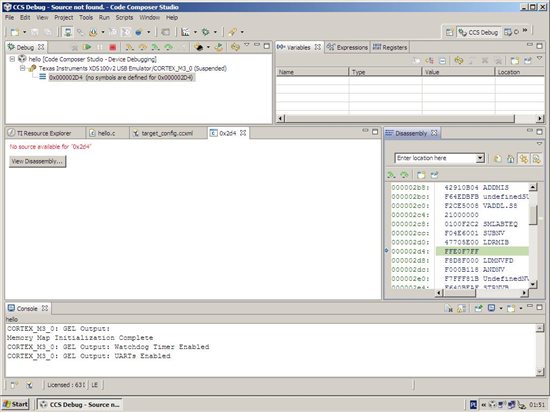Click CCS Debug taskbar button
The image size is (550, 412).
point(80,404)
